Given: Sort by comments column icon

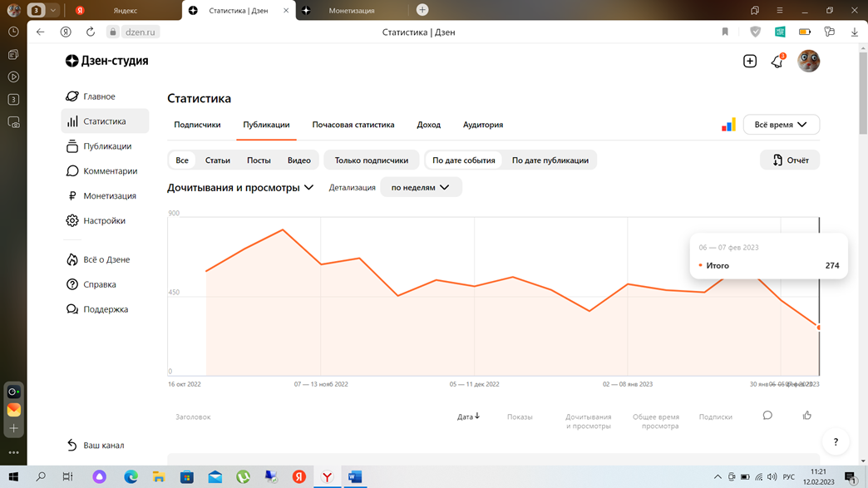Looking at the screenshot, I should pos(767,416).
